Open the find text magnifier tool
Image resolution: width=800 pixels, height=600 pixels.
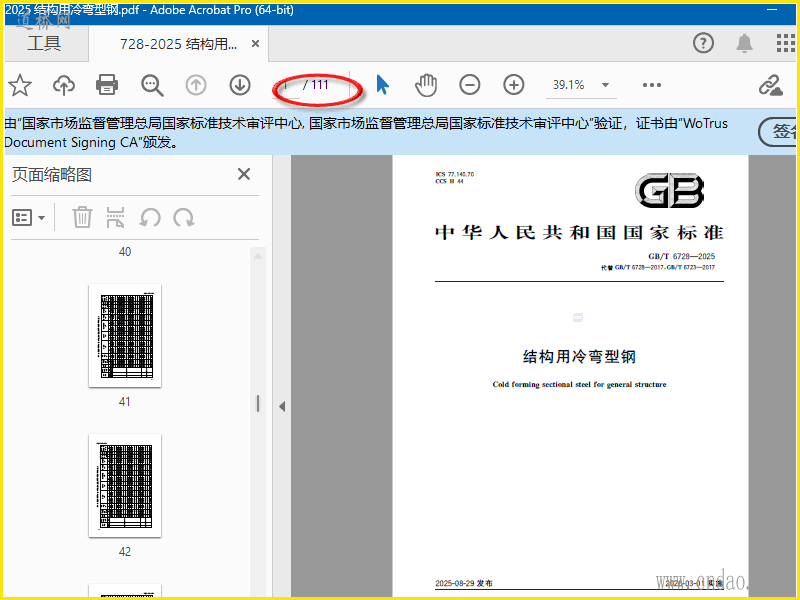152,85
